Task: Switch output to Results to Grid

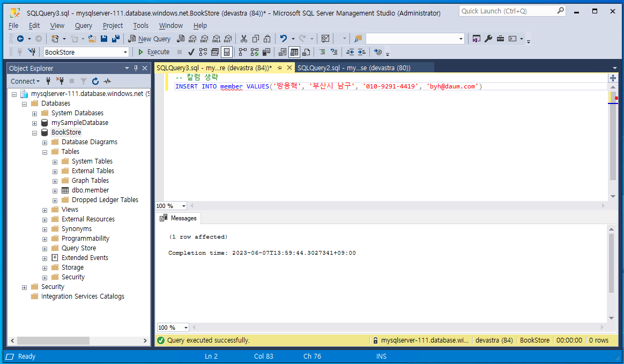Action: point(294,52)
